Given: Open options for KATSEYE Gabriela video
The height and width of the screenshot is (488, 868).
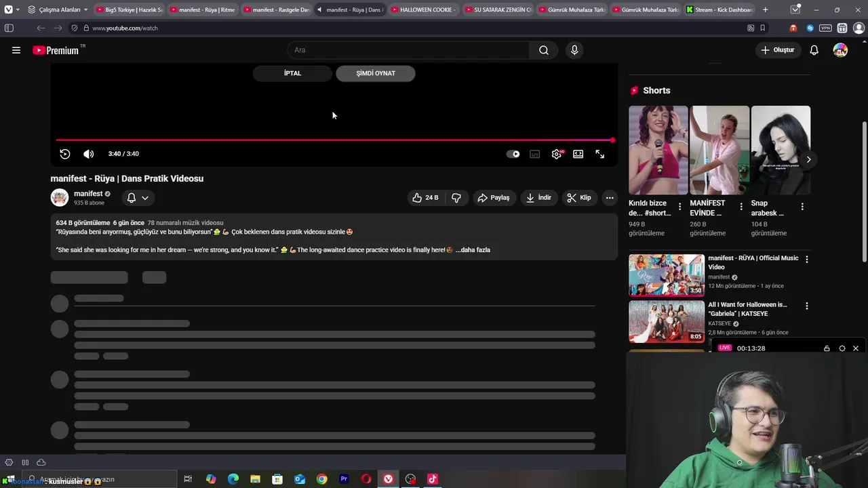Looking at the screenshot, I should pos(806,306).
